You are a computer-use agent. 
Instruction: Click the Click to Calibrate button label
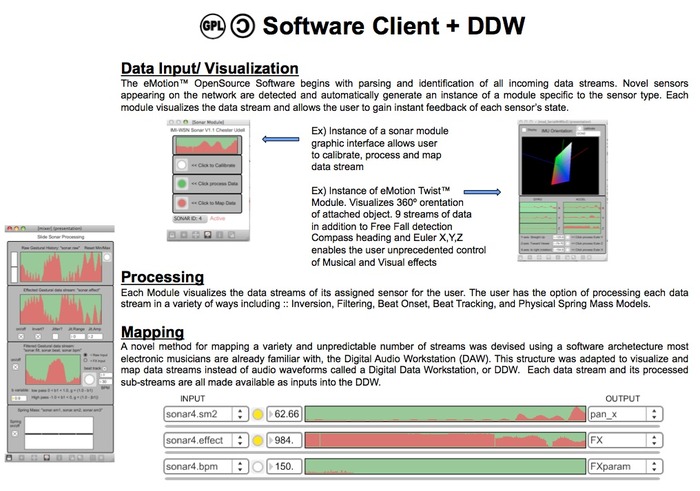(x=213, y=165)
